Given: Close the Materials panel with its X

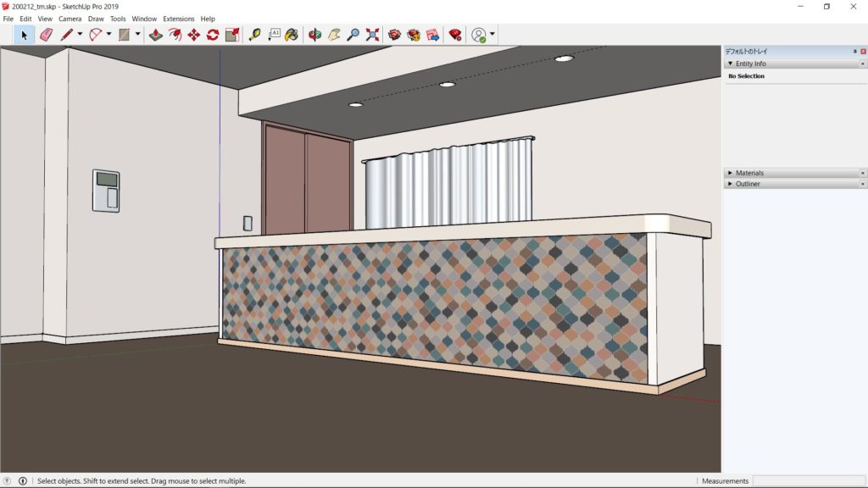Looking at the screenshot, I should [x=863, y=173].
